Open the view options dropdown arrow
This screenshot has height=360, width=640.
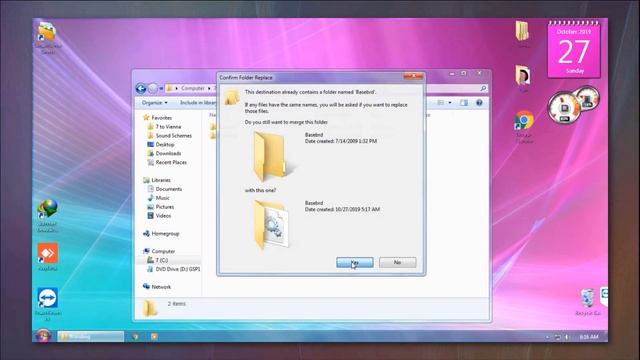[x=450, y=102]
